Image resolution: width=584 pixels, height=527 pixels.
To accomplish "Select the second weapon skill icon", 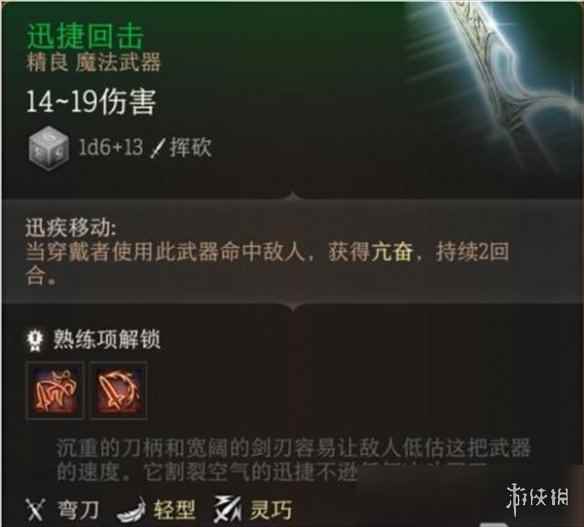I will pyautogui.click(x=118, y=390).
